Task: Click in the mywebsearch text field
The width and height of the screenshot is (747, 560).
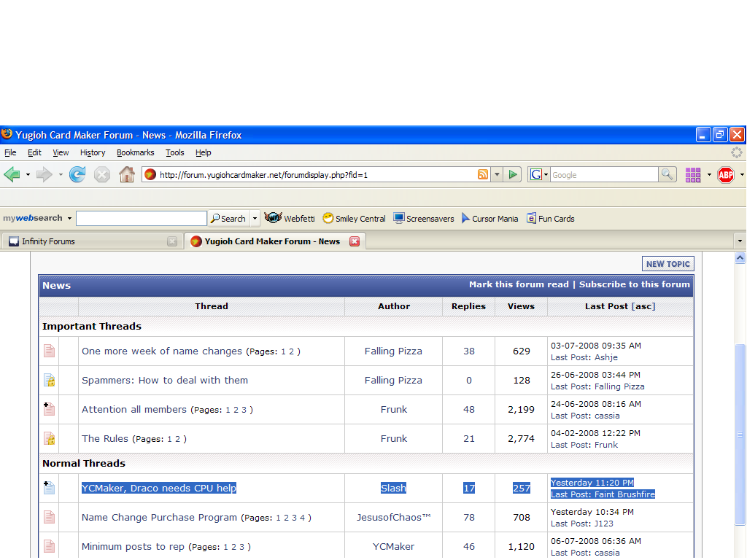Action: pyautogui.click(x=141, y=219)
